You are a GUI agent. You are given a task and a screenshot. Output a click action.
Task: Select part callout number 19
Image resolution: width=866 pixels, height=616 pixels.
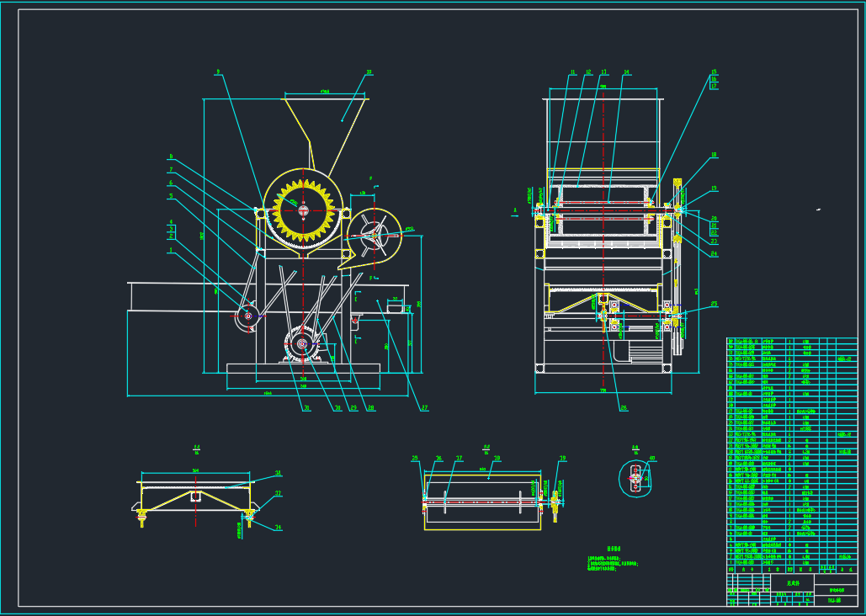[715, 189]
